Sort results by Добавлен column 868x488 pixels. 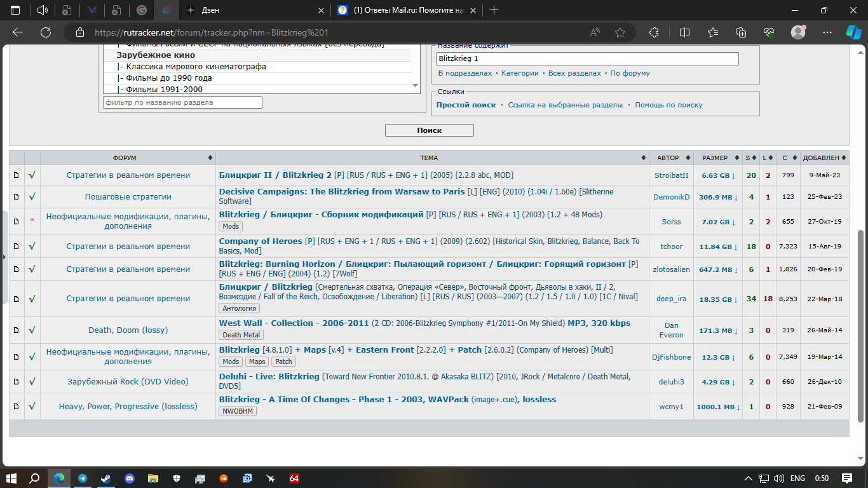point(825,158)
